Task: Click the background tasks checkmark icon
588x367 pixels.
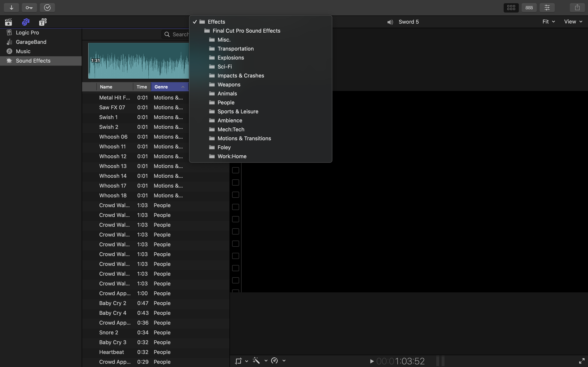Action: tap(47, 8)
